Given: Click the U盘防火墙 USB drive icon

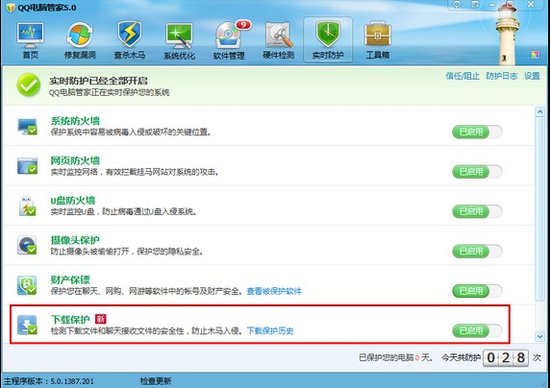Looking at the screenshot, I should [27, 206].
